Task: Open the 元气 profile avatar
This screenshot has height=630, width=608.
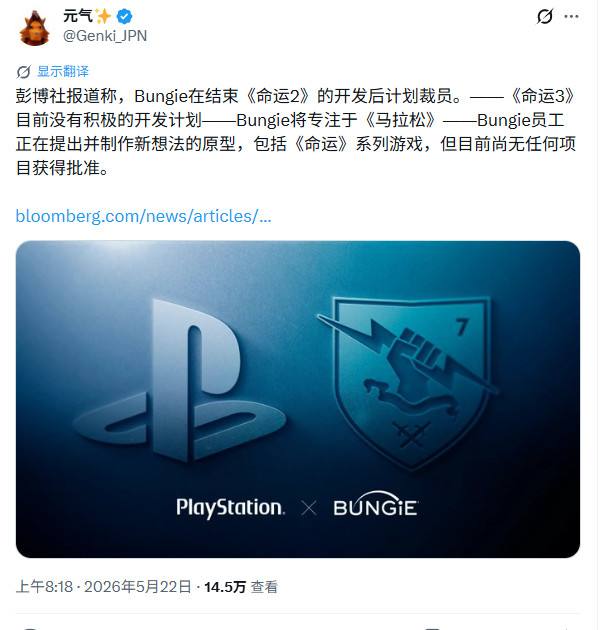Action: (34, 28)
